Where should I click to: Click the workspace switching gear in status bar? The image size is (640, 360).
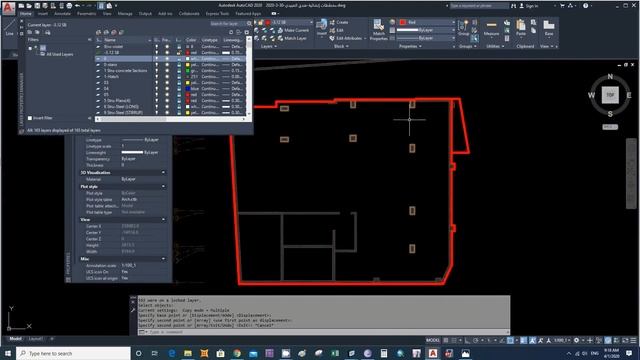(576, 340)
